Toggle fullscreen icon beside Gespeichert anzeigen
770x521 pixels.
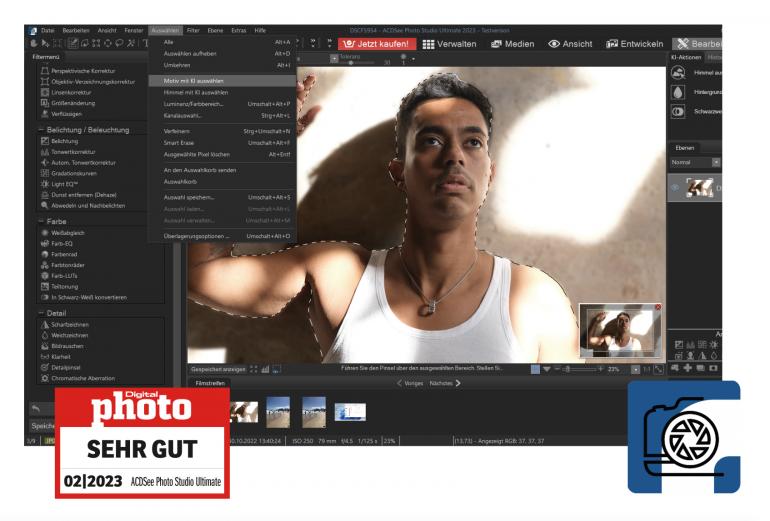[254, 369]
